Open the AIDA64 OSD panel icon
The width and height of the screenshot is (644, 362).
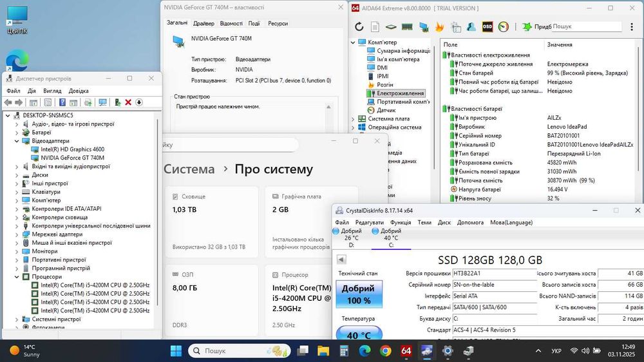click(x=488, y=26)
